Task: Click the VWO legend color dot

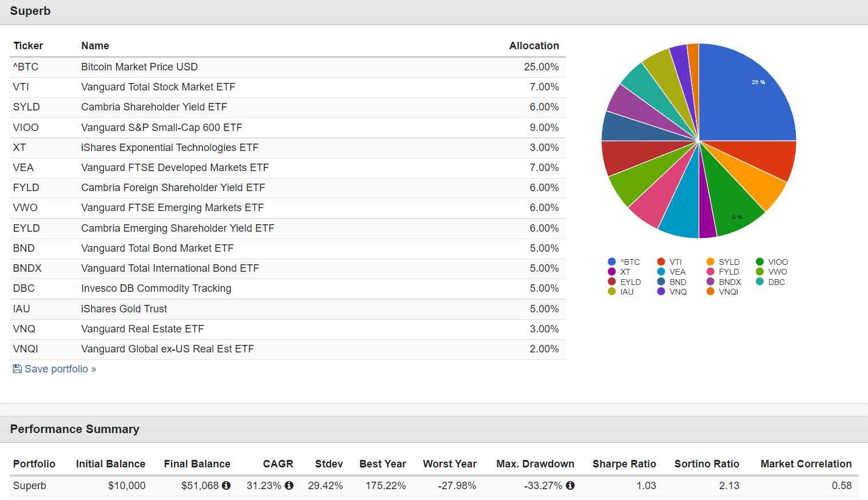Action: point(759,272)
